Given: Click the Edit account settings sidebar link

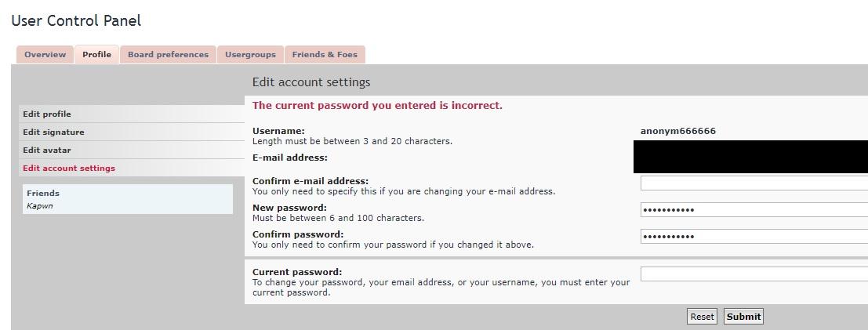Looking at the screenshot, I should (x=69, y=169).
